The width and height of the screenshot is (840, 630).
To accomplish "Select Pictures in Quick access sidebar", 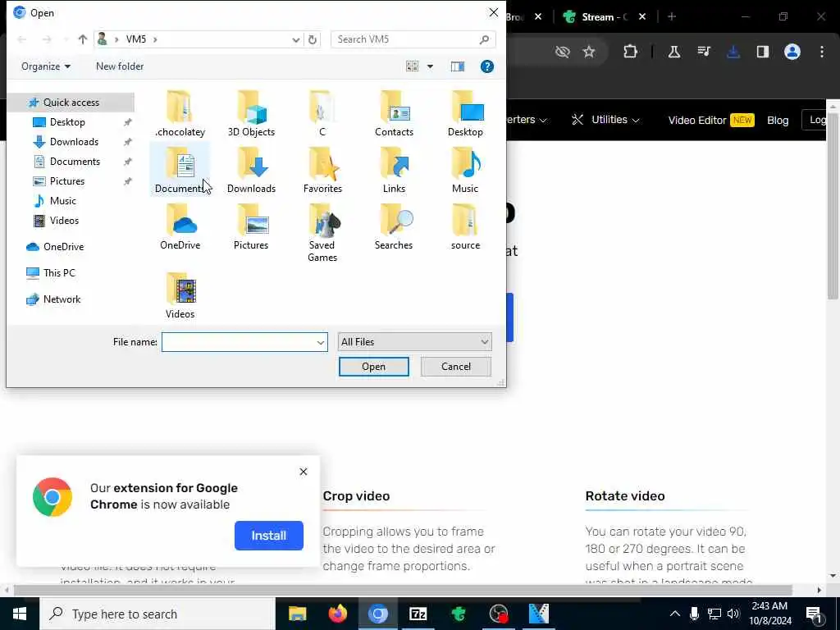I will coord(67,181).
